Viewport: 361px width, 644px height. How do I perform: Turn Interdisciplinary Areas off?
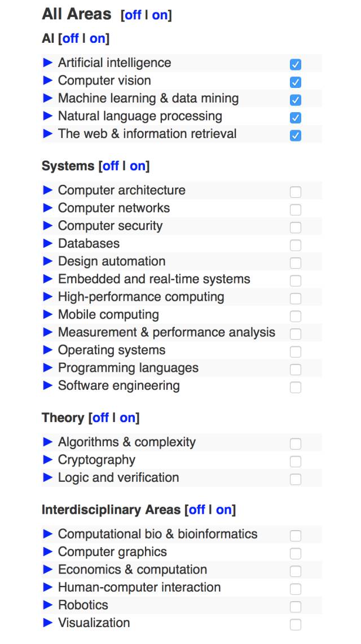coord(197,510)
